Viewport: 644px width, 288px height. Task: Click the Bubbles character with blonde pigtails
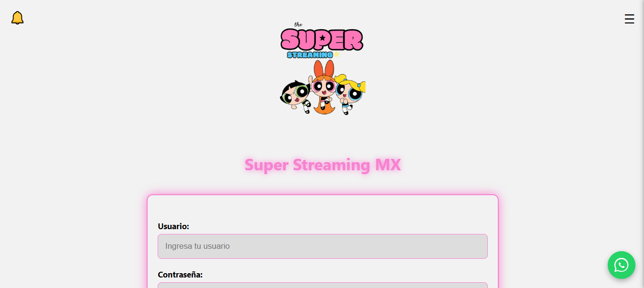click(x=350, y=93)
